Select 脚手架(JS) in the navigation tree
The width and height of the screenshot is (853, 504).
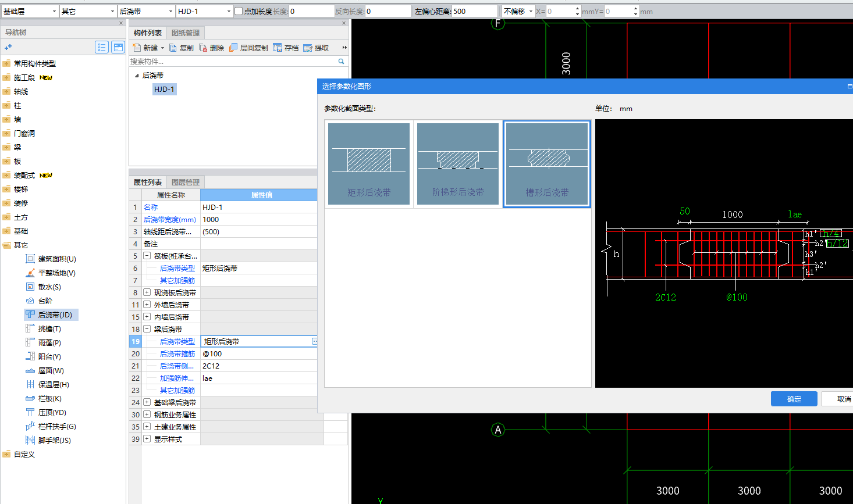[x=54, y=440]
